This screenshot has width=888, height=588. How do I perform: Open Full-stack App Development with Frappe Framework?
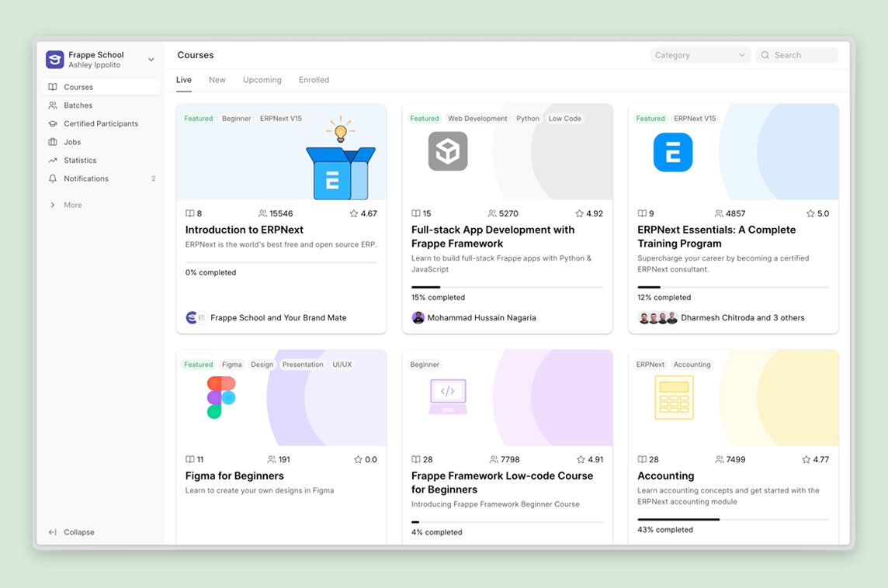pyautogui.click(x=493, y=237)
